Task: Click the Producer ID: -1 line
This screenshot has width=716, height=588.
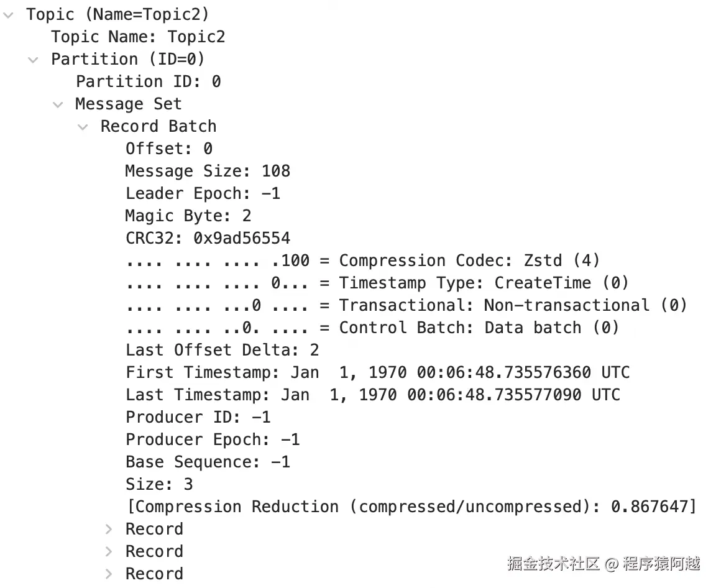Action: pyautogui.click(x=198, y=417)
